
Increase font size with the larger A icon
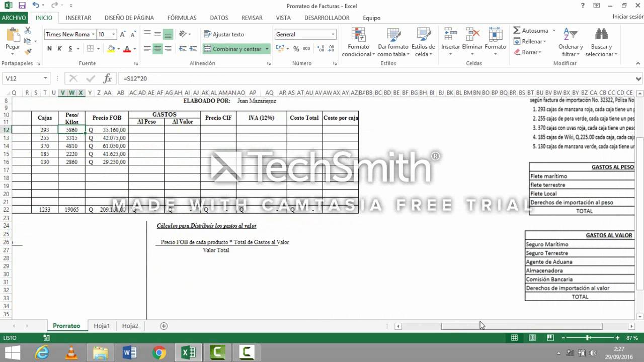click(123, 34)
